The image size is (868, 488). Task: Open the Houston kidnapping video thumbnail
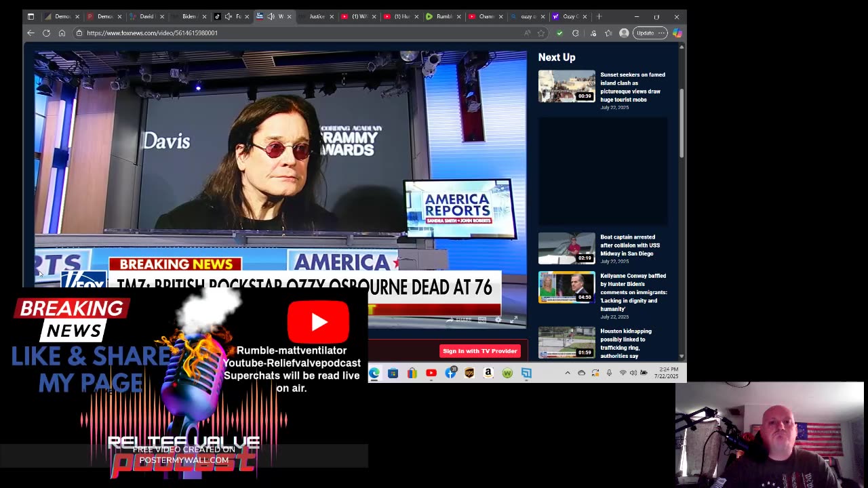567,342
